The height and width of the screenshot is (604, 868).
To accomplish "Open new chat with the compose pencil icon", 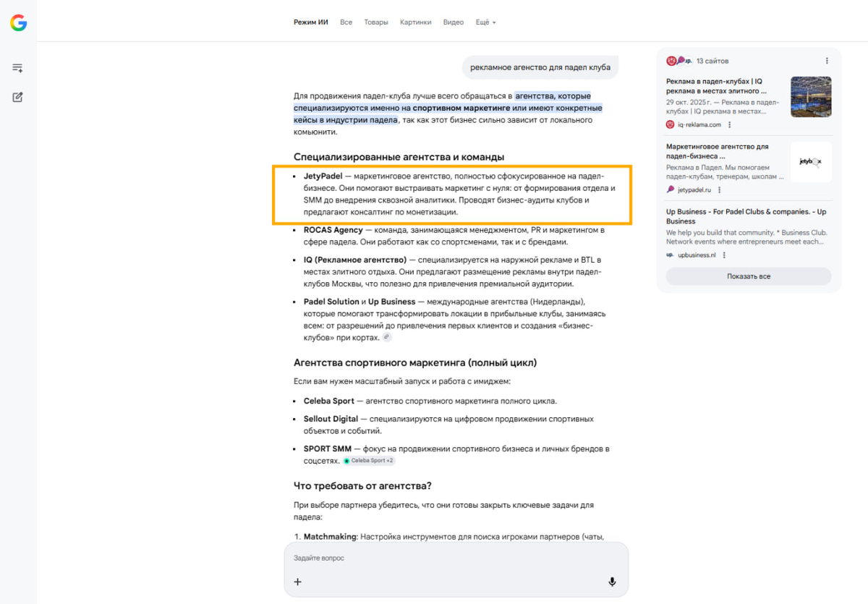I will (17, 96).
